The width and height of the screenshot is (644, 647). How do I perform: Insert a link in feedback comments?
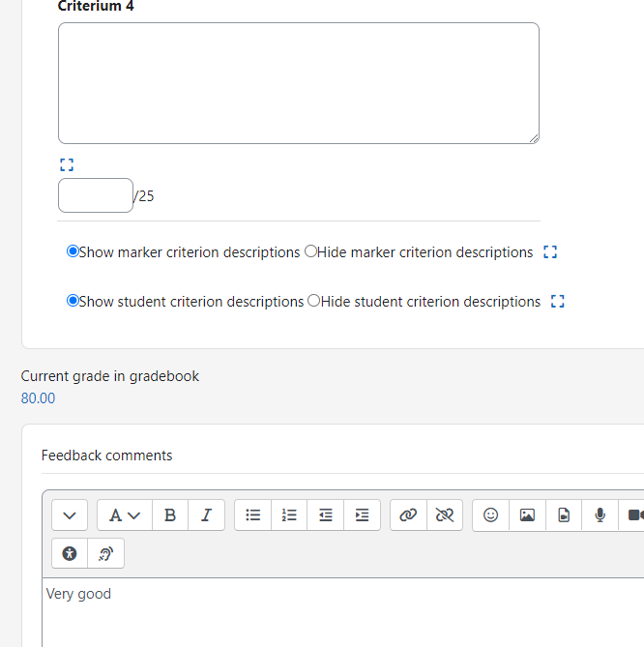coord(408,515)
